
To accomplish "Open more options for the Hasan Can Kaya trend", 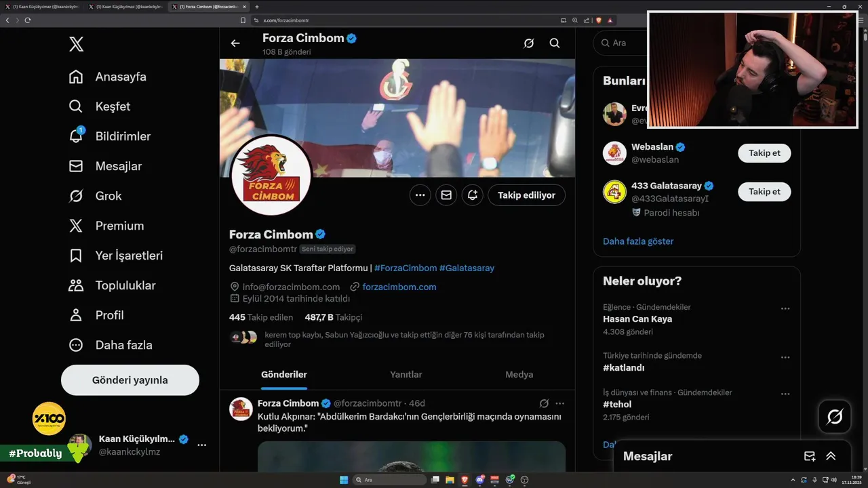I will 785,308.
